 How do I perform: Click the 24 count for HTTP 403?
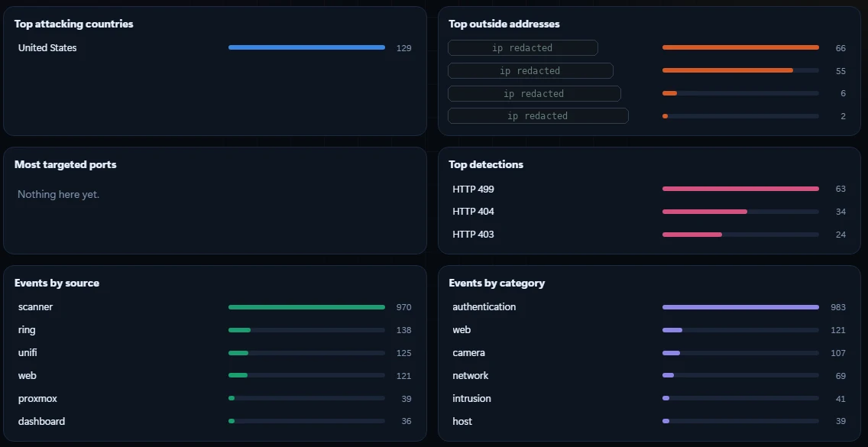click(x=840, y=235)
